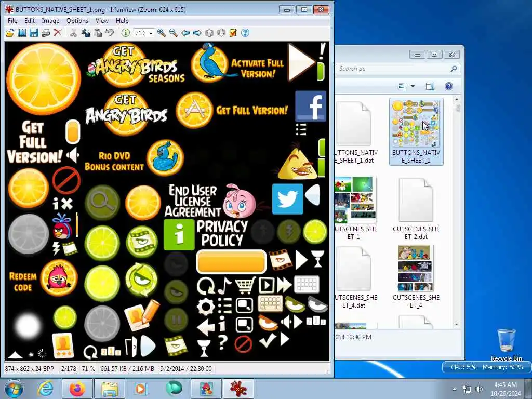Launch Firefox from the taskbar
Screen dimensions: 532x399
pos(77,389)
